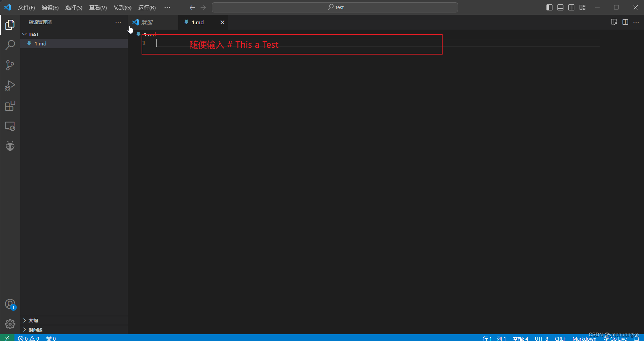The width and height of the screenshot is (644, 341).
Task: Open the 文件(F) menu
Action: (x=26, y=7)
